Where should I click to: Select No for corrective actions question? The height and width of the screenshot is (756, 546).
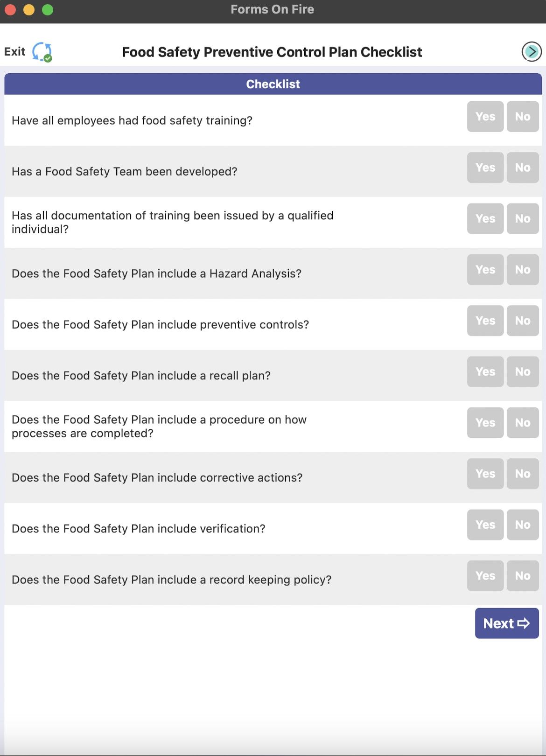pyautogui.click(x=522, y=474)
